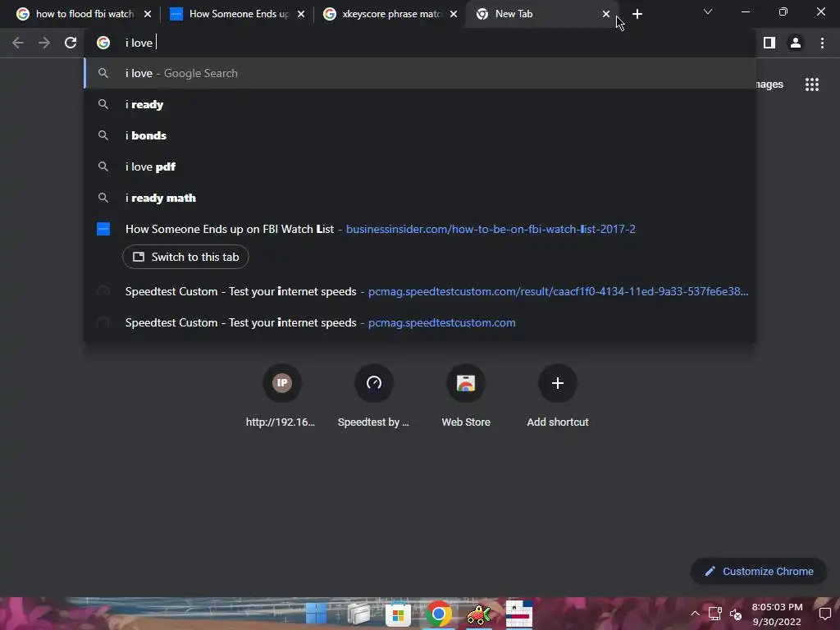840x630 pixels.
Task: Choose the 'i ready' suggestion
Action: coord(420,104)
